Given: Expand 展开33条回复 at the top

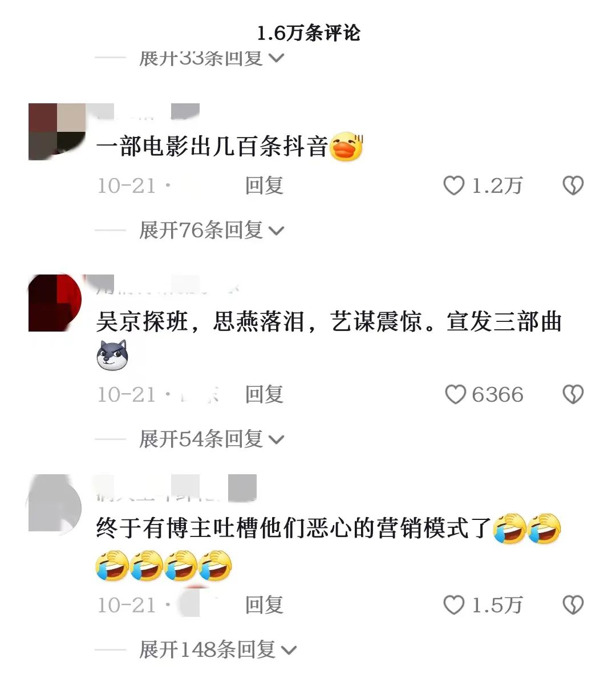Looking at the screenshot, I should pyautogui.click(x=211, y=58).
